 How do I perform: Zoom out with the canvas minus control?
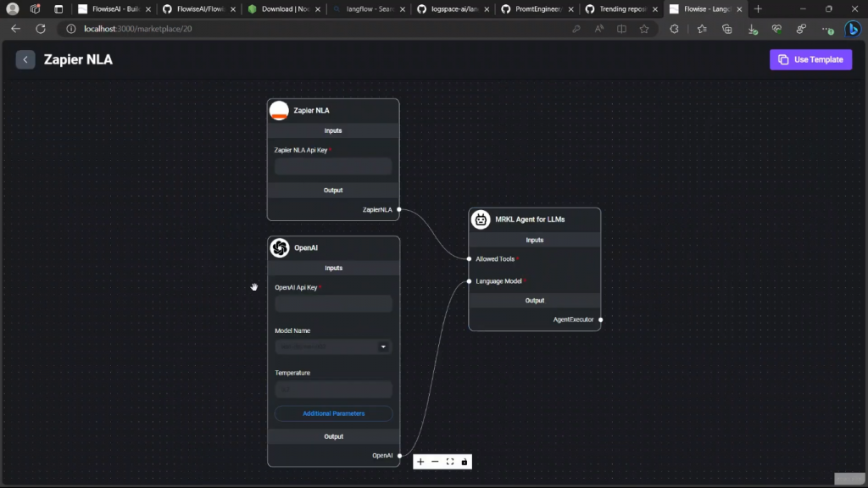click(x=435, y=462)
